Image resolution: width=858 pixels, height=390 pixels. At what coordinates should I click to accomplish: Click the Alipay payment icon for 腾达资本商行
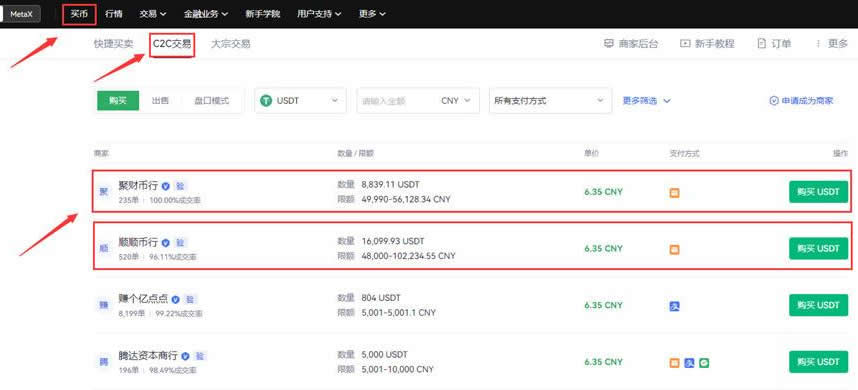tap(689, 363)
